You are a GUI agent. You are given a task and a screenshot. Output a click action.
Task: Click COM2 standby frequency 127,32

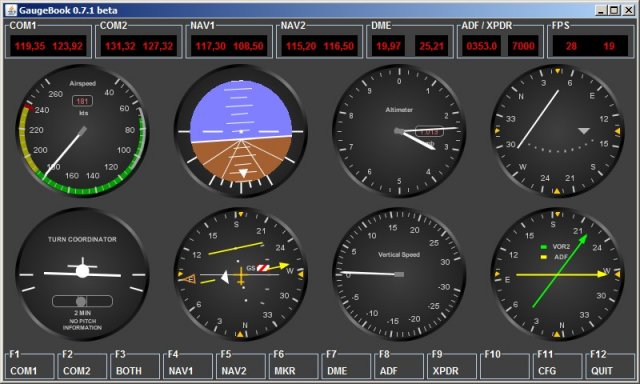pyautogui.click(x=158, y=46)
